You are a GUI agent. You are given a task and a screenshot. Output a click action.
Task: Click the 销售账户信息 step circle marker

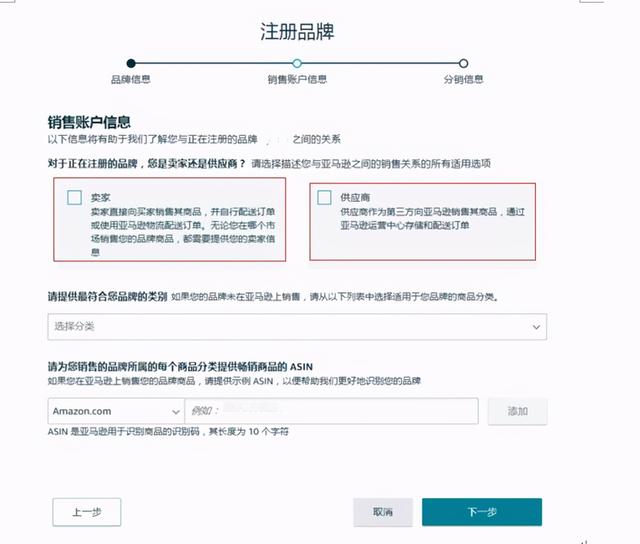tap(297, 63)
